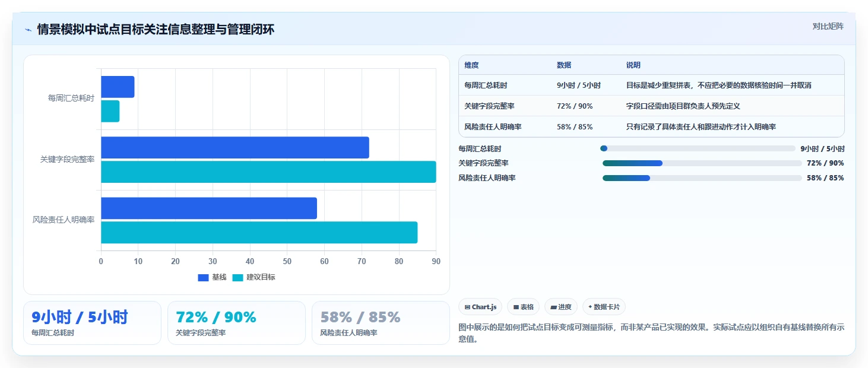The width and height of the screenshot is (868, 368).
Task: Click the 每周汇总耗时 label beside its progress bar
Action: (480, 149)
